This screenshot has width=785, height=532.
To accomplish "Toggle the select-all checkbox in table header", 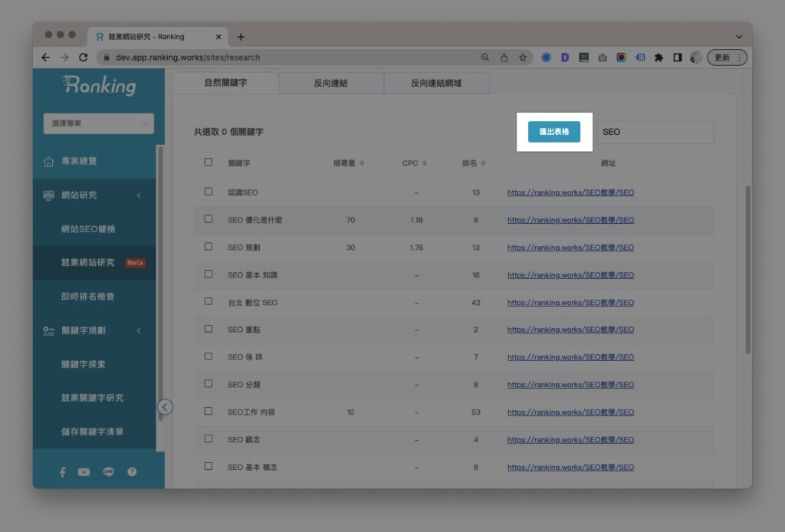I will point(209,163).
